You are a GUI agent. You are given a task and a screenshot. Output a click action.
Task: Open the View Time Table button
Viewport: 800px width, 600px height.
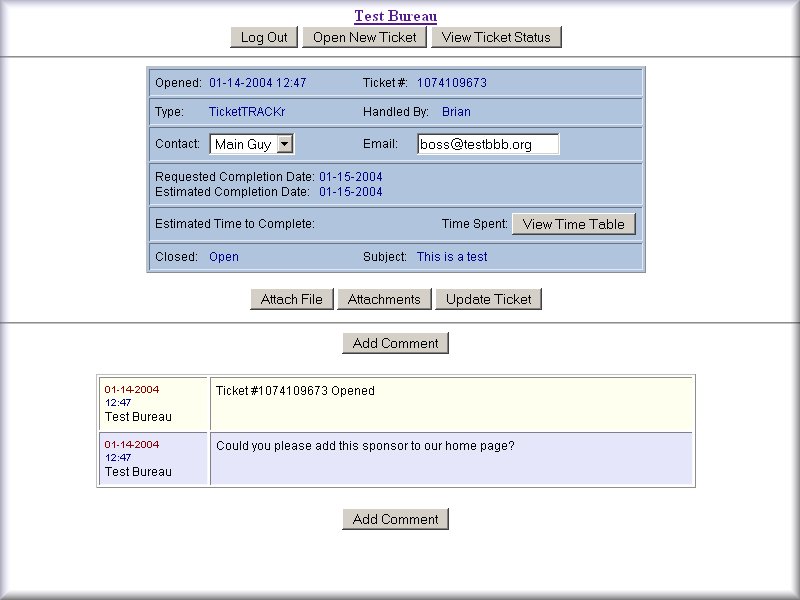[573, 224]
